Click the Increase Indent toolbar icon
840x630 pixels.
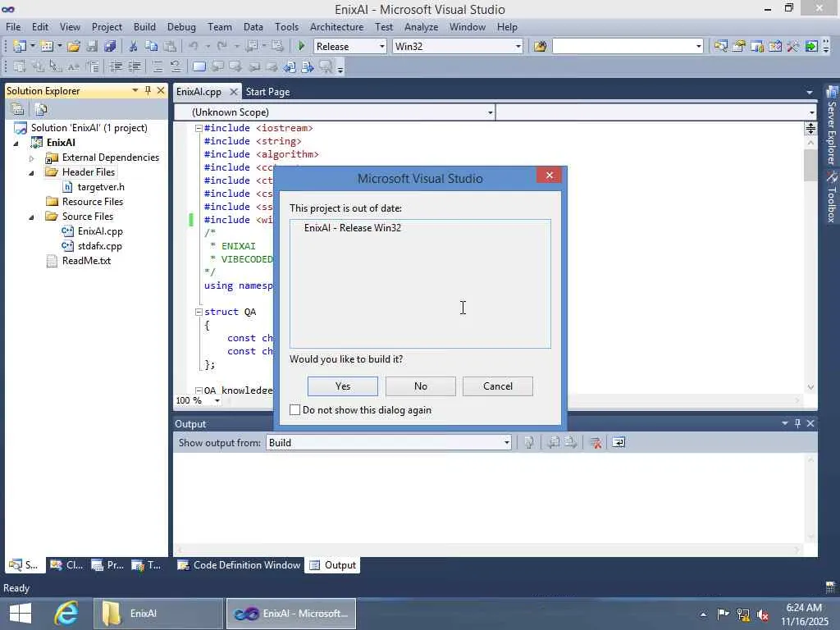pos(134,66)
